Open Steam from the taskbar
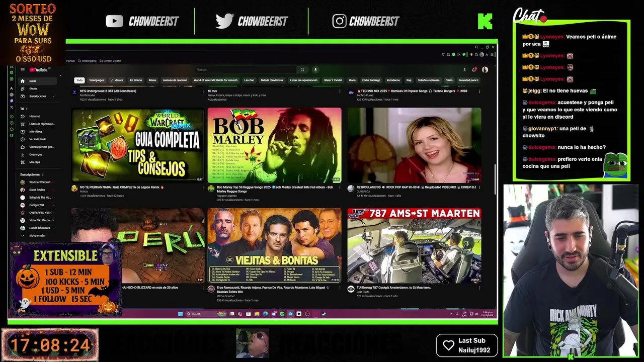The height and width of the screenshot is (362, 644). coord(324,314)
